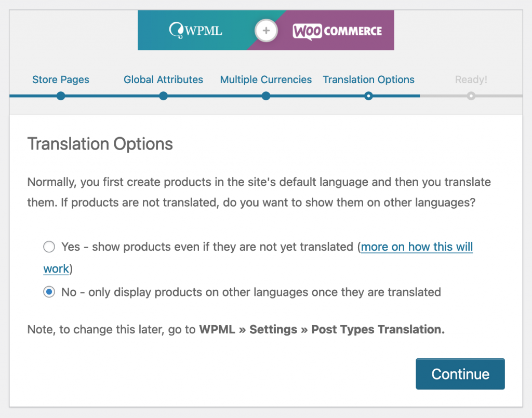Go to the Global Attributes step
This screenshot has width=532, height=418.
click(163, 79)
